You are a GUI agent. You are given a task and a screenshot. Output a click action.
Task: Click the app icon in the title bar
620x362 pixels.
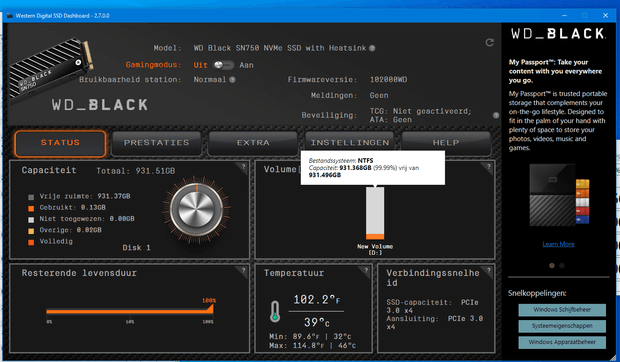point(10,16)
